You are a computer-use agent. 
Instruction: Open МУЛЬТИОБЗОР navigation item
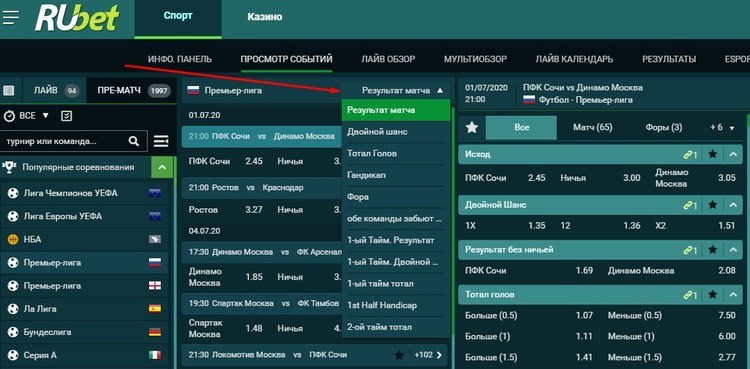pos(475,59)
